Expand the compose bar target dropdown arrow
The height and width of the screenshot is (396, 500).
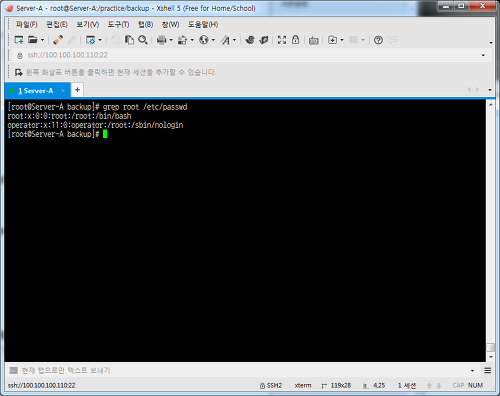472,371
